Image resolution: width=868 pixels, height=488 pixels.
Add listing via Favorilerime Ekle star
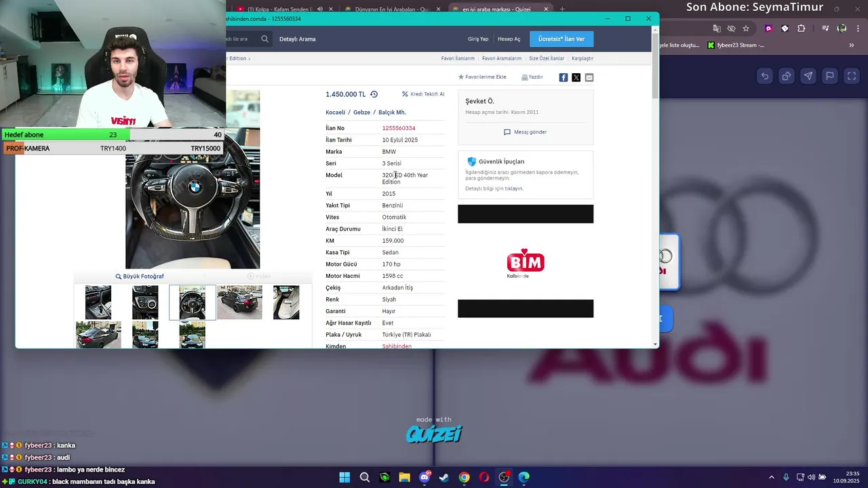[482, 77]
